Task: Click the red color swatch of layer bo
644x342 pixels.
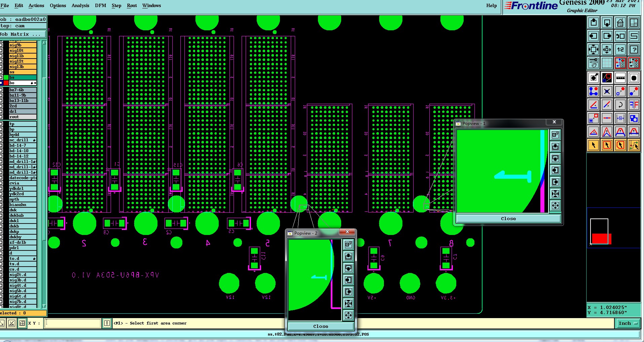Action: [6, 83]
